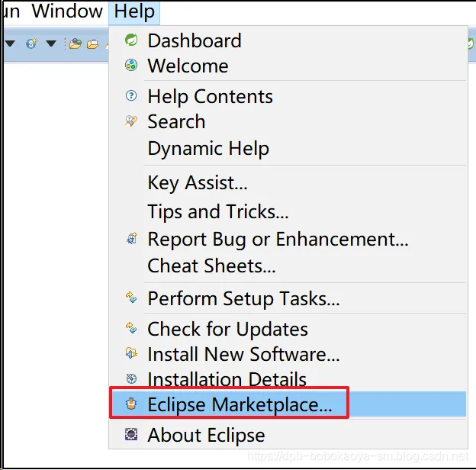Click the About Eclipse icon
The height and width of the screenshot is (470, 476).
[x=131, y=435]
